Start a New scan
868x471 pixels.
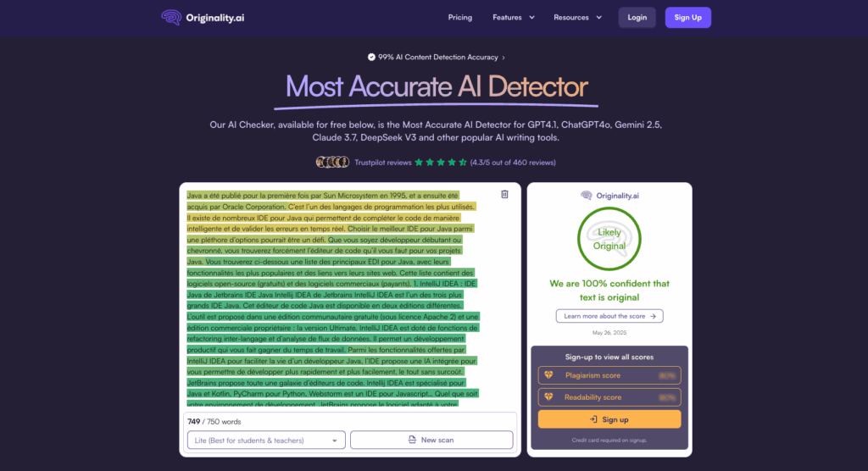click(x=431, y=440)
